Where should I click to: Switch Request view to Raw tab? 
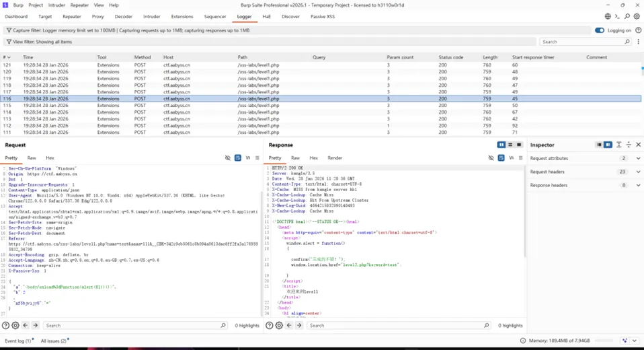pos(32,158)
